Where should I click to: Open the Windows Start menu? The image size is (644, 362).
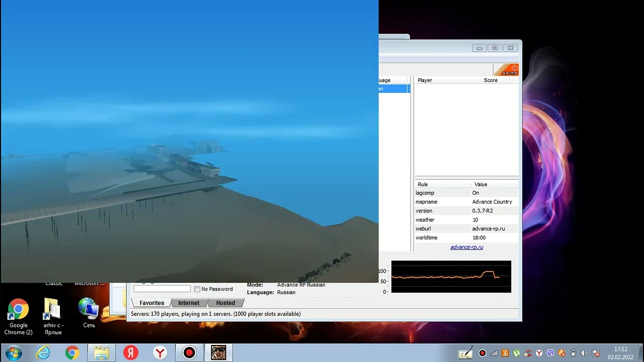click(14, 352)
